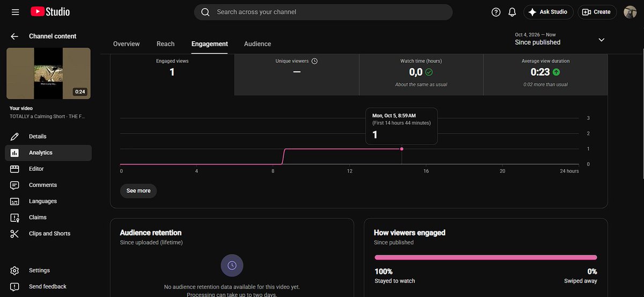Click the YouTube Studio logo
The height and width of the screenshot is (297, 644).
click(x=50, y=12)
